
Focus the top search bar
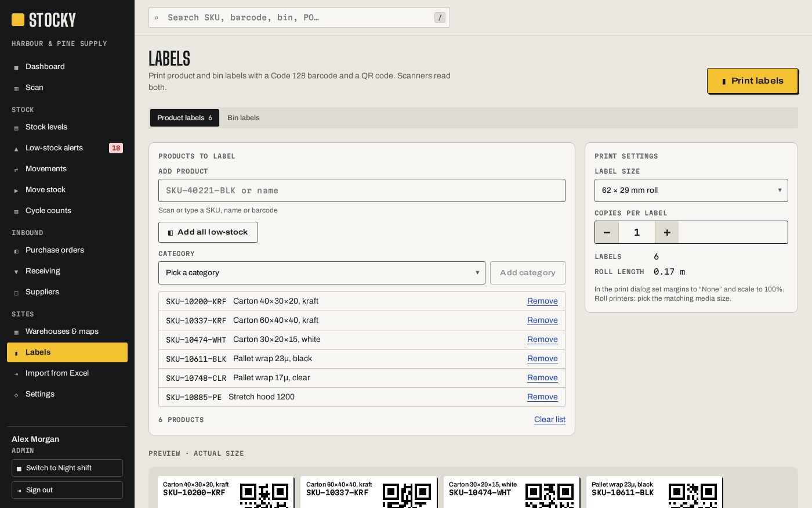coord(299,17)
